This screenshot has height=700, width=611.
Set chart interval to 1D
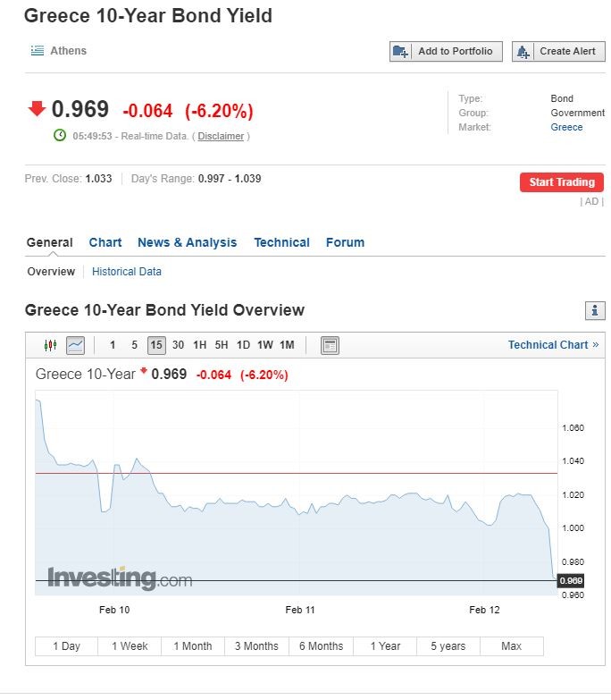(x=243, y=345)
